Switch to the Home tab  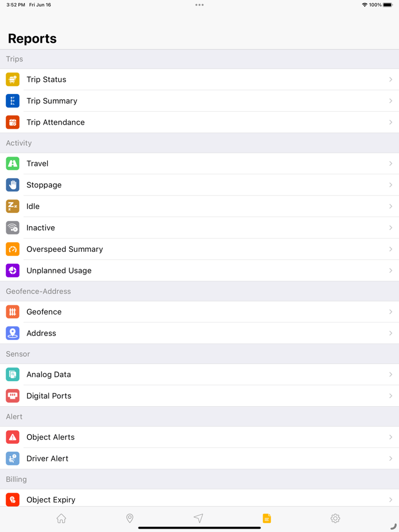62,518
